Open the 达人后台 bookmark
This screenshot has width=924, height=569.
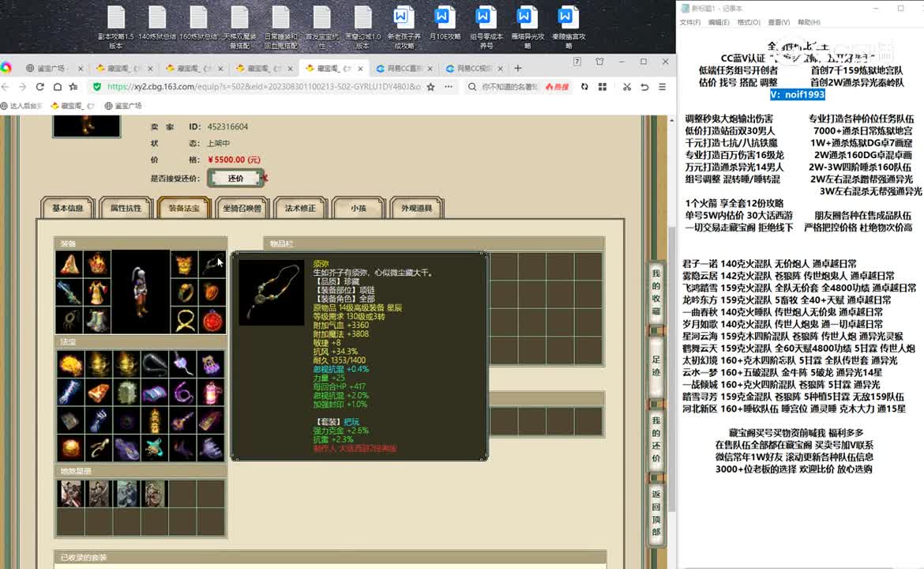point(22,106)
